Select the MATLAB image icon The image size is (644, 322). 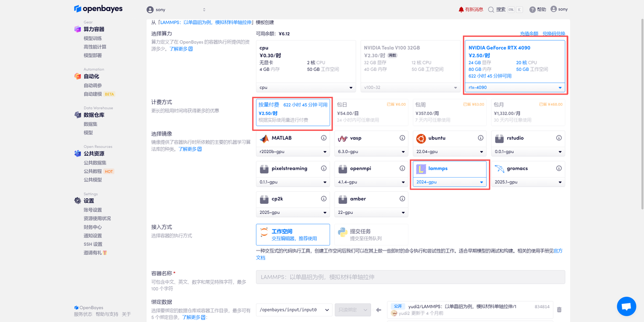pyautogui.click(x=265, y=138)
